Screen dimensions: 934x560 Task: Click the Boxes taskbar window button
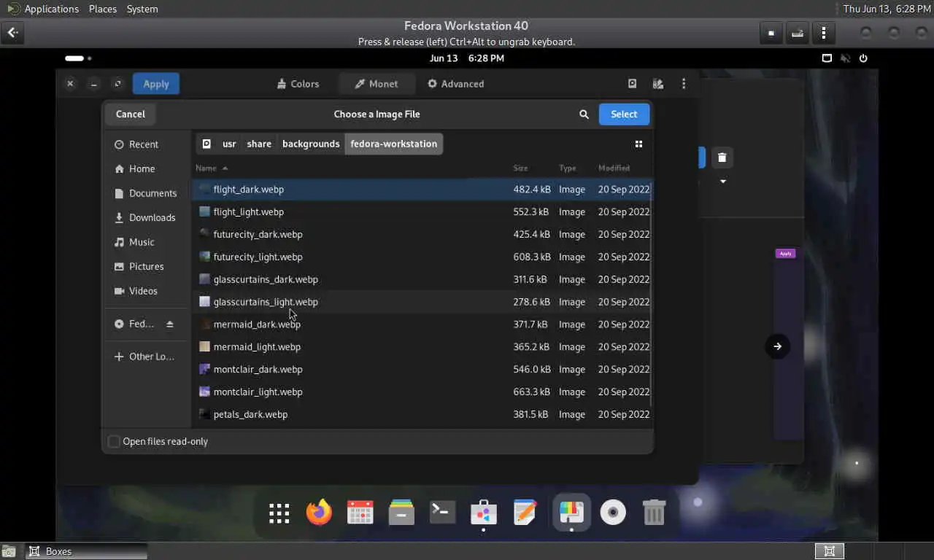86,551
